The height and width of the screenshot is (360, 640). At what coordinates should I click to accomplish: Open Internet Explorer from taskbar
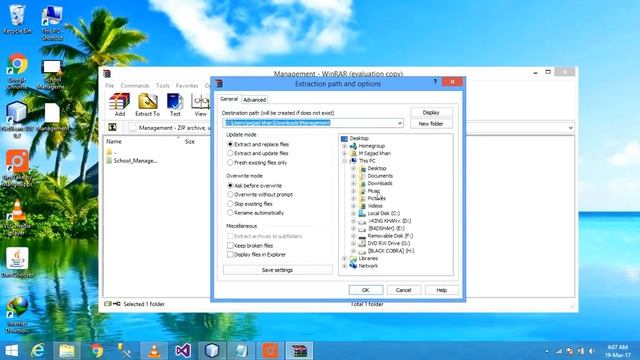click(38, 351)
